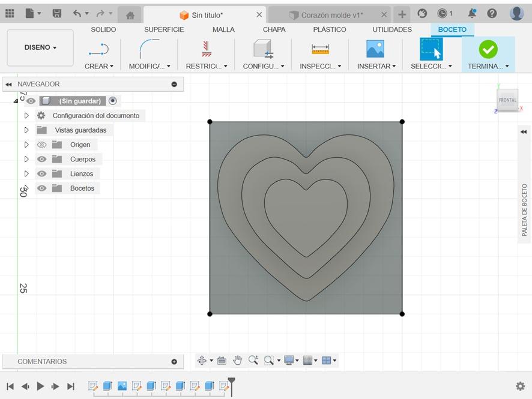Viewport: 532px width, 399px height.
Task: Expand the Lienzos tree node
Action: click(26, 174)
